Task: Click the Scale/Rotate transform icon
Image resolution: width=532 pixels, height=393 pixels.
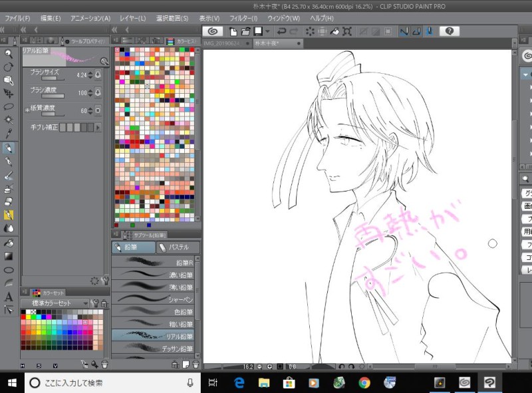Action: coord(346,31)
